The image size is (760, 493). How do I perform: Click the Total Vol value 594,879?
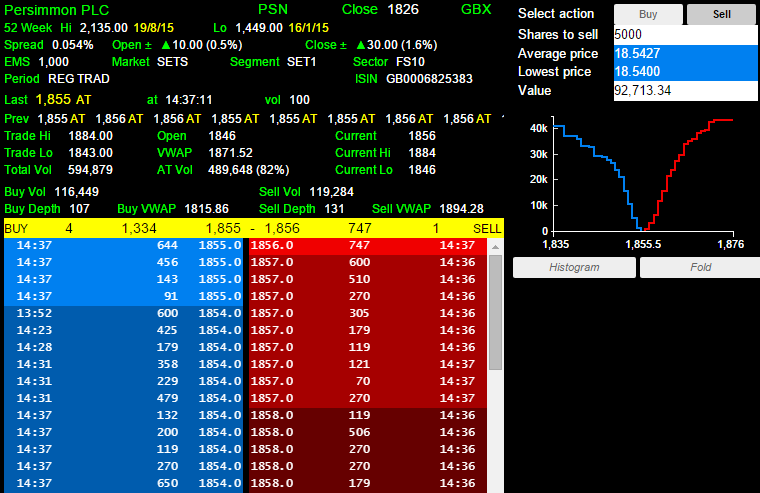click(90, 170)
